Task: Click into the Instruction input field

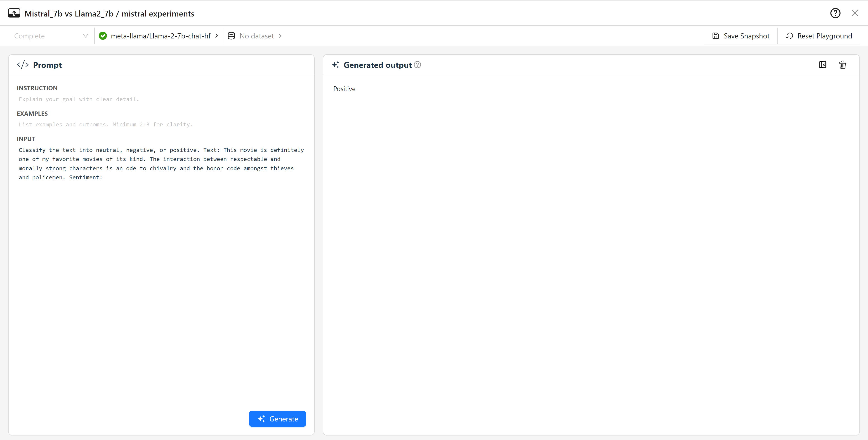Action: point(161,99)
